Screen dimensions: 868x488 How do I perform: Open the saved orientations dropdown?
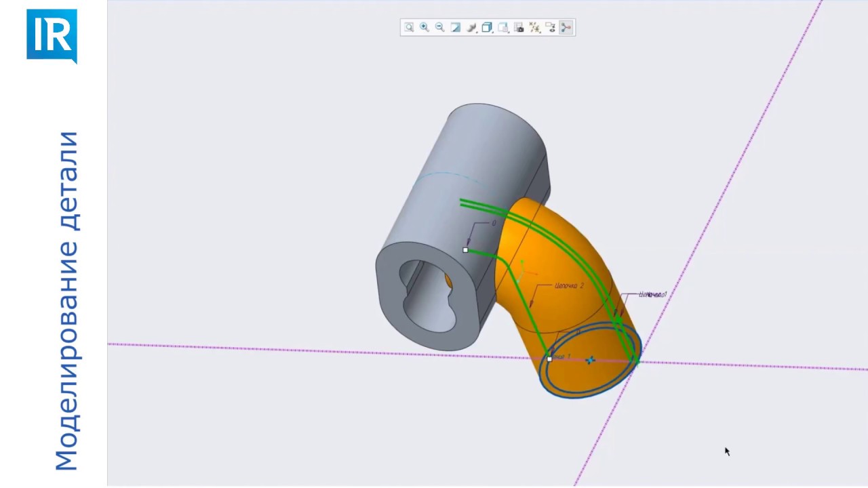(503, 28)
